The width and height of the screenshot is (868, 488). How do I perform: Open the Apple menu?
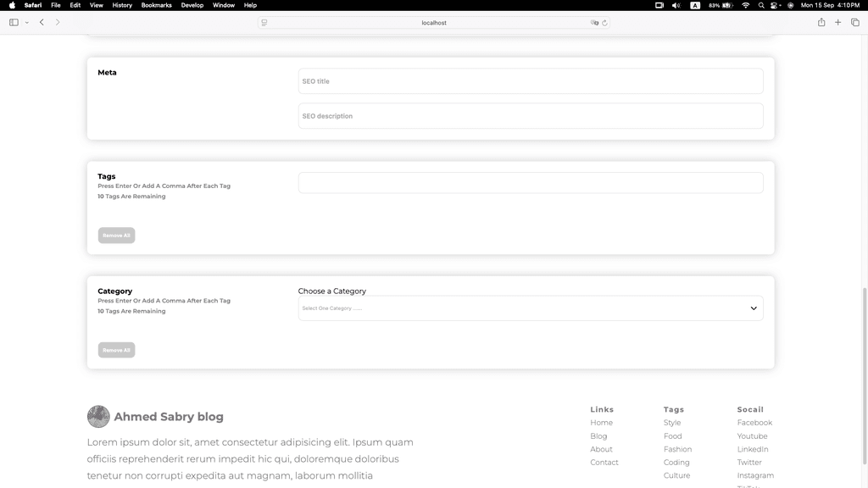12,5
